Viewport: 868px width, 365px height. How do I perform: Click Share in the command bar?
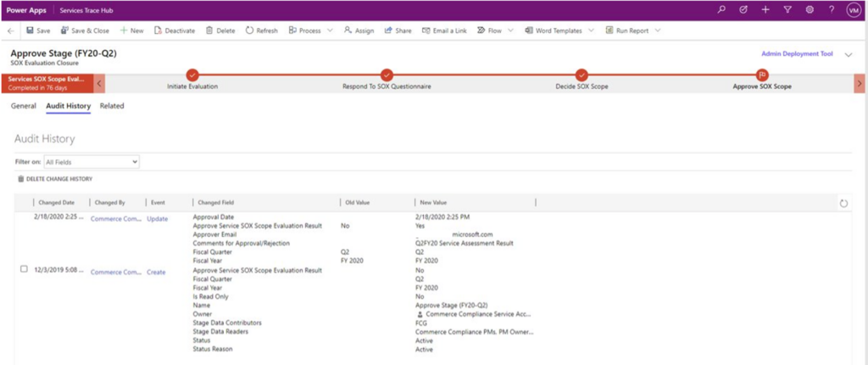coord(398,31)
